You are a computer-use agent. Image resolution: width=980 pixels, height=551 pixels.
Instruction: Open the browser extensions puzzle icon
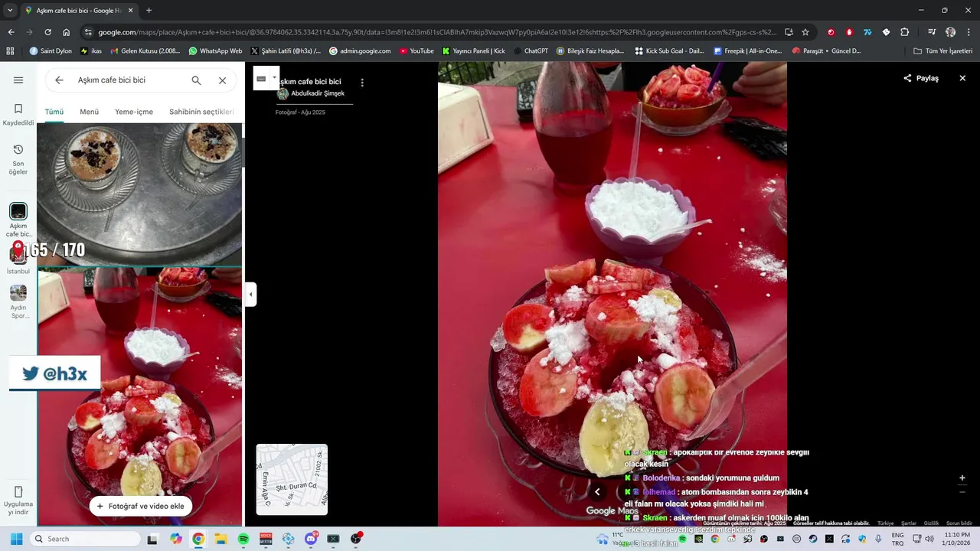tap(904, 32)
